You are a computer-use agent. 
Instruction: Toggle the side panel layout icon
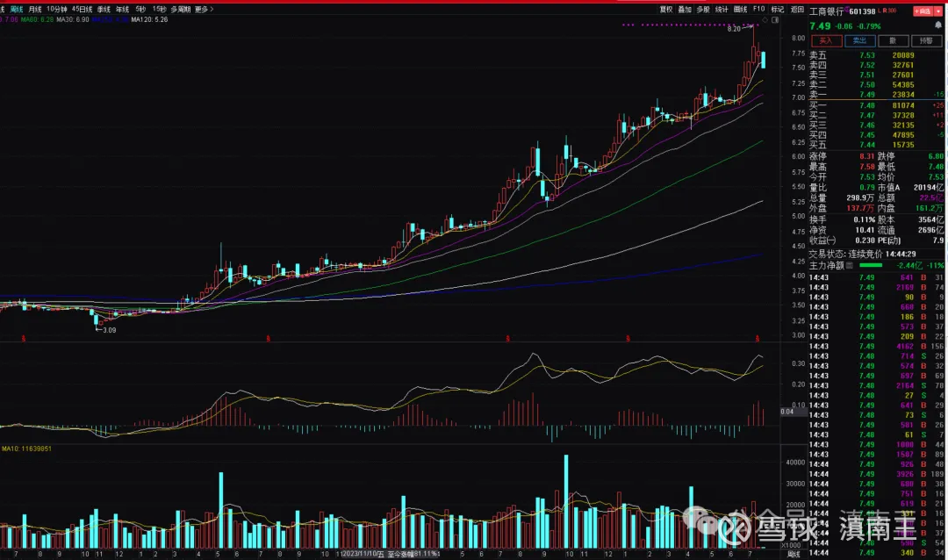tap(775, 20)
